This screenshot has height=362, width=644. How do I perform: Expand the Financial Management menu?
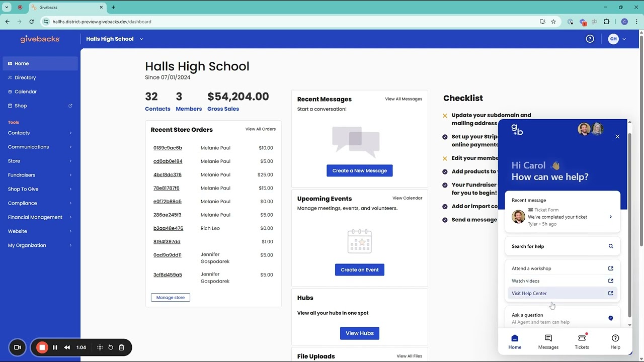(x=40, y=217)
